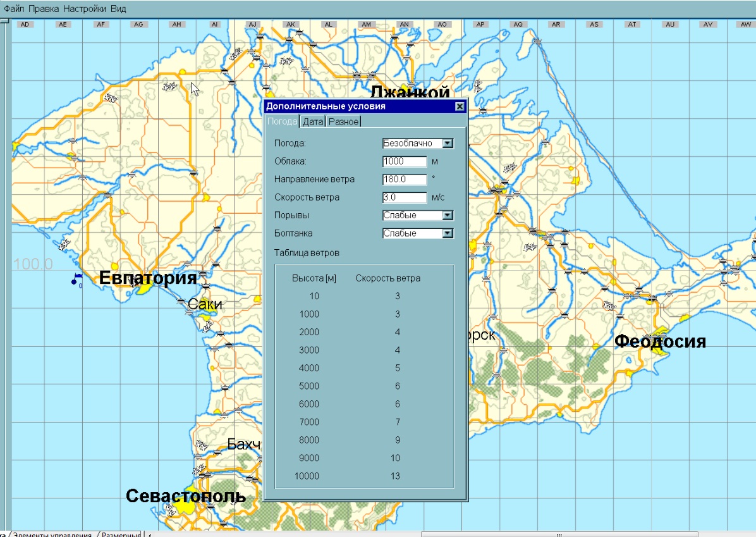Expand the Погода dropdown showing Безоблачно
This screenshot has width=756, height=537.
[448, 144]
